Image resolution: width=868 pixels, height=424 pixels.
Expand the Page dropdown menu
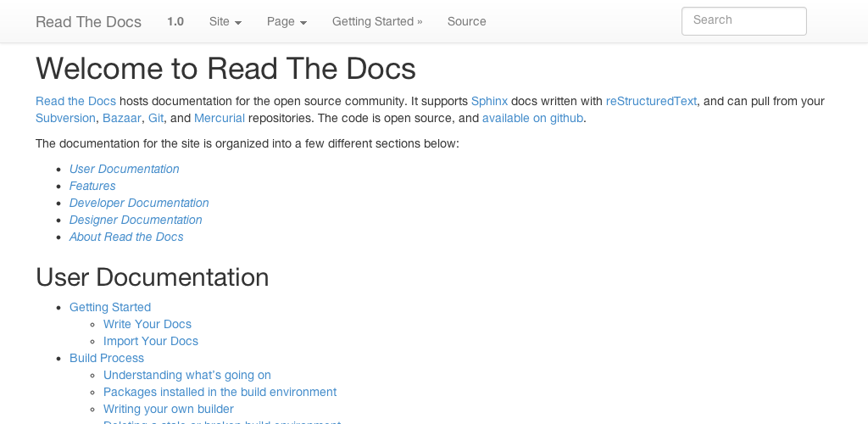tap(287, 21)
